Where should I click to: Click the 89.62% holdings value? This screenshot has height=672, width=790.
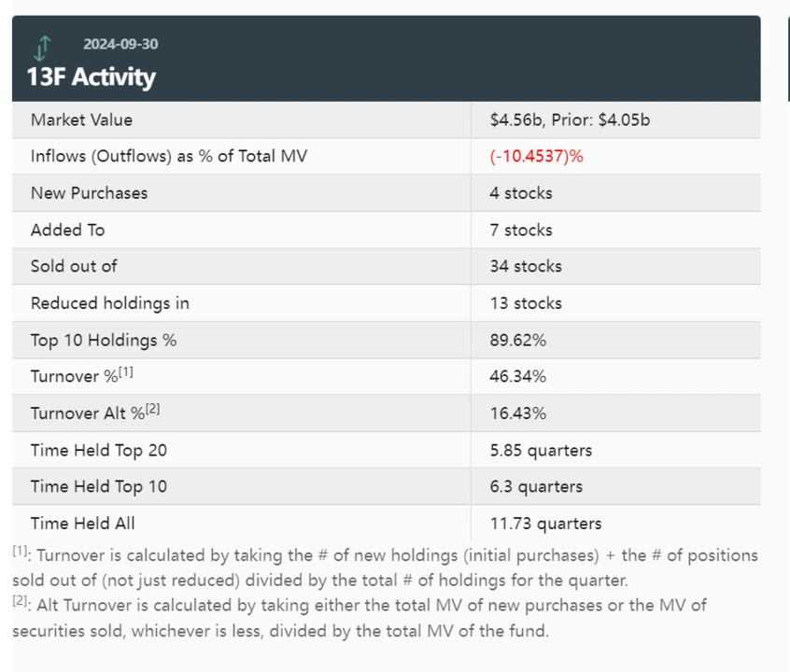pyautogui.click(x=517, y=340)
